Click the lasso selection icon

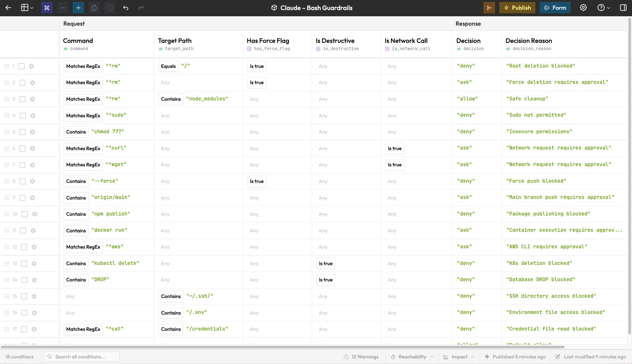click(x=110, y=7)
